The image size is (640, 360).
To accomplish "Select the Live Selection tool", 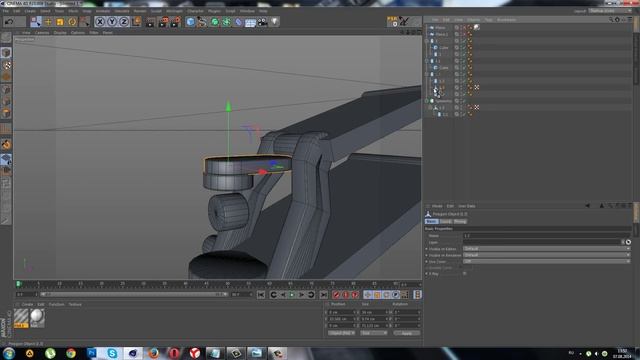I will (x=36, y=22).
